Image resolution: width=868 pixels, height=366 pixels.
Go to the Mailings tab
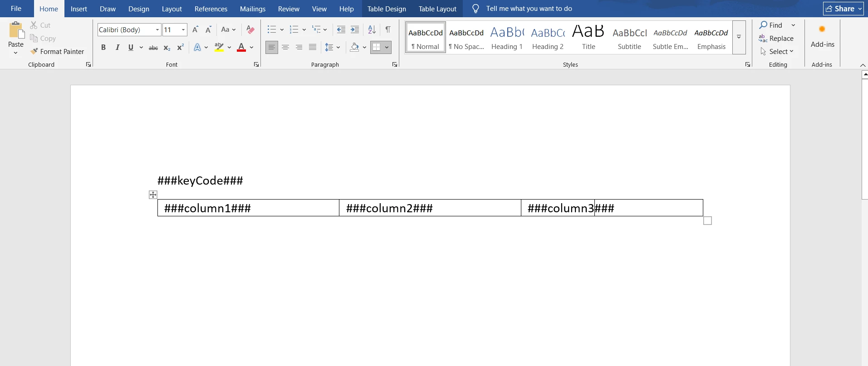(253, 9)
